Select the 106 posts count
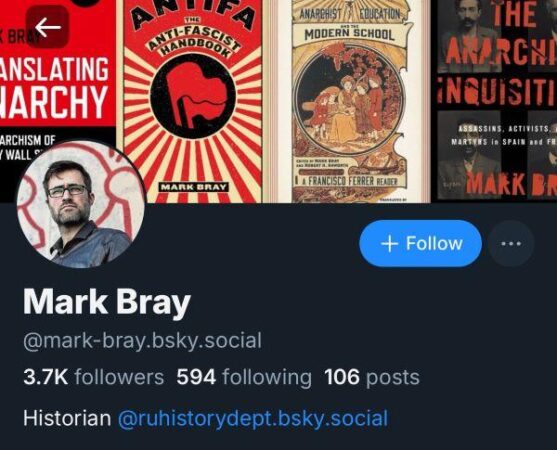Viewport: 557px width, 450px height. coord(372,377)
